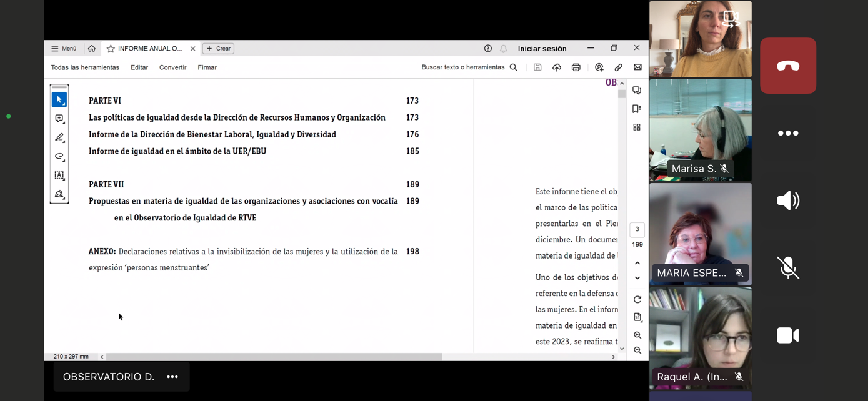The image size is (868, 401).
Task: Click the horizontal scrollbar thumb
Action: click(x=274, y=357)
